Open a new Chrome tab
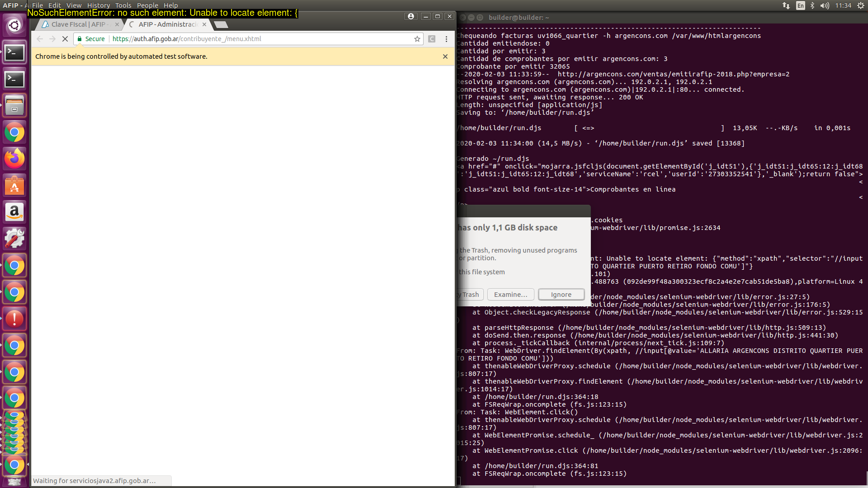Image resolution: width=868 pixels, height=488 pixels. [221, 24]
